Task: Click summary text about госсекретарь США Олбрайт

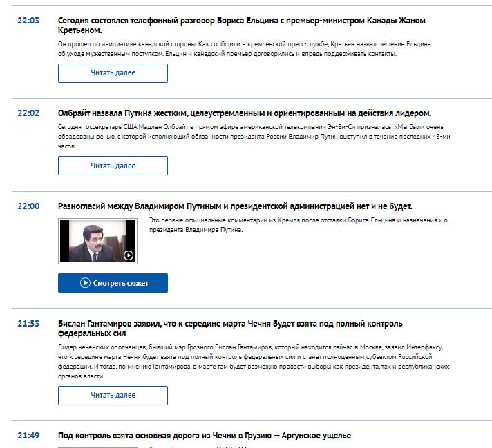Action: point(254,137)
